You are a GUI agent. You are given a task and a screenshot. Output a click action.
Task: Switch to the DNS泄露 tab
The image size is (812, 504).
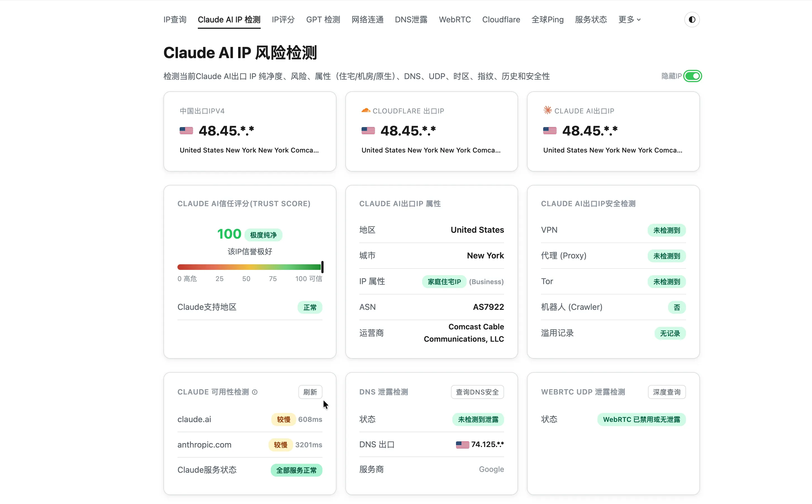[411, 20]
